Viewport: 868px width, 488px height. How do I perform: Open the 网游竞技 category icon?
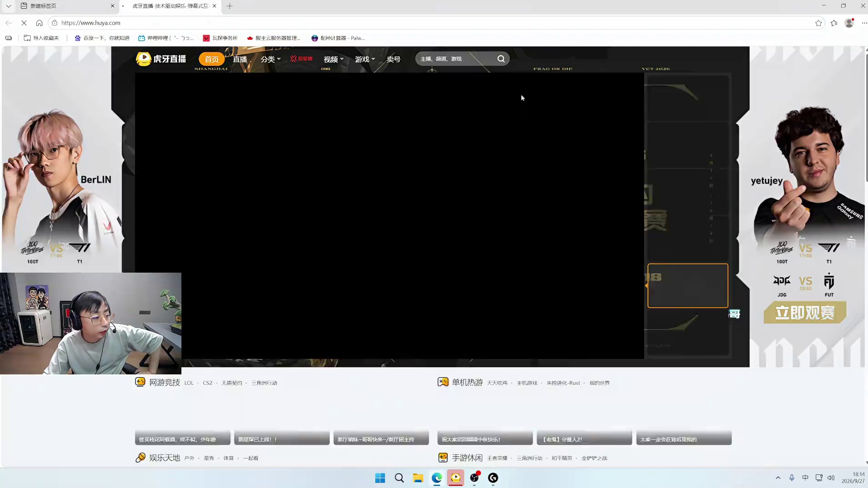140,382
